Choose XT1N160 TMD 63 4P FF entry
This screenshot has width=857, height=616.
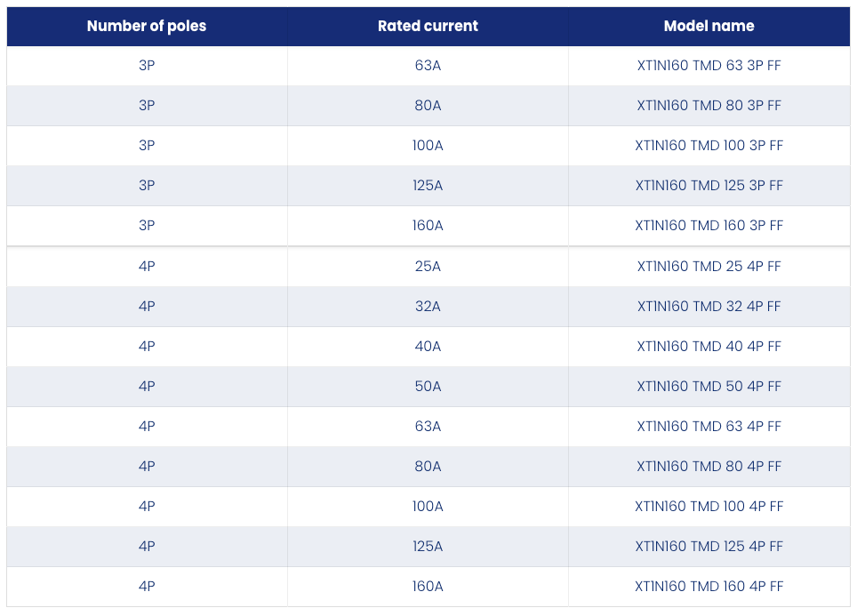(x=709, y=426)
